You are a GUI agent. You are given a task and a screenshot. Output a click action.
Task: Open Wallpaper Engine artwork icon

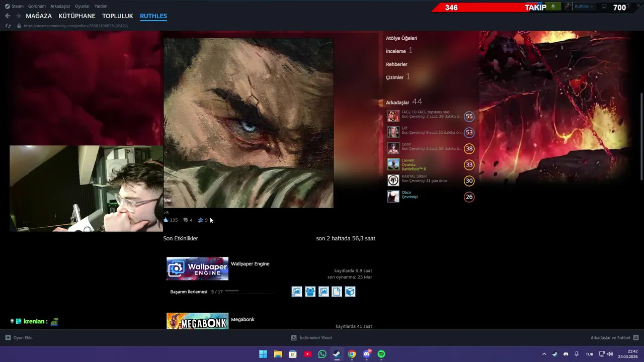pyautogui.click(x=324, y=292)
